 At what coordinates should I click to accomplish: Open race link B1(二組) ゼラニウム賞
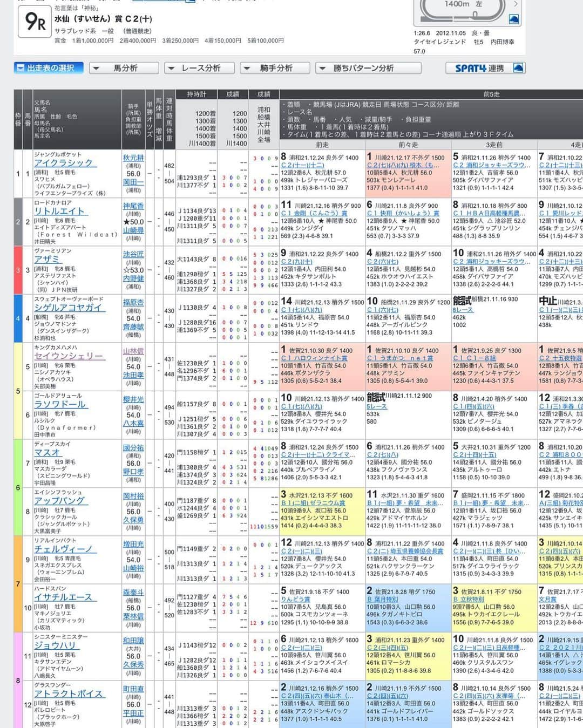tap(313, 503)
